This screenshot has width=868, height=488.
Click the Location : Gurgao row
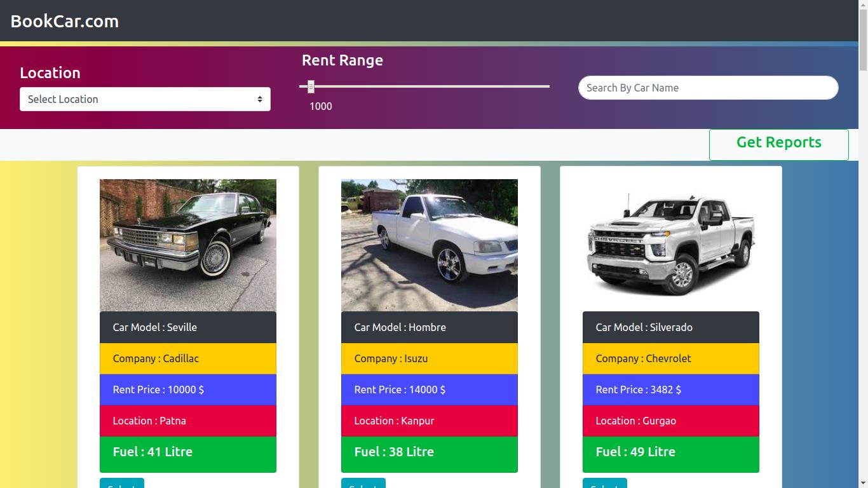671,421
